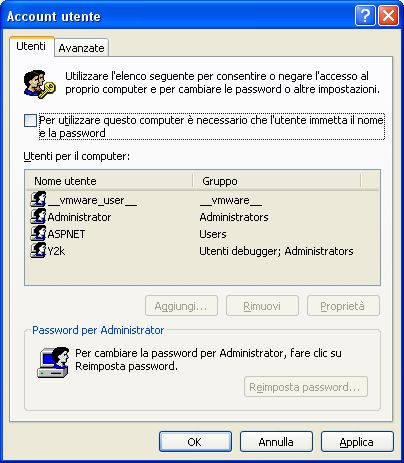Screen dimensions: 404x463
Task: Click the computer-and-user password icon
Action: (53, 362)
